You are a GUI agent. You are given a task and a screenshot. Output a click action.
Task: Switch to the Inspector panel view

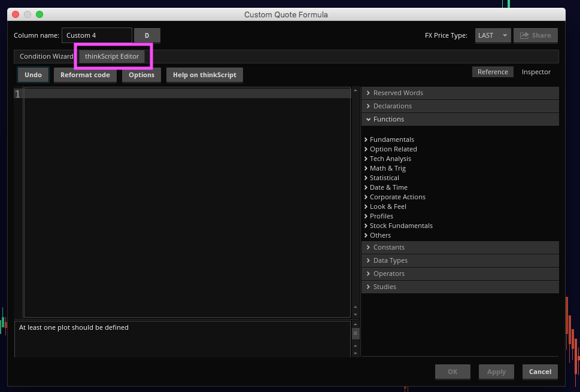tap(536, 72)
